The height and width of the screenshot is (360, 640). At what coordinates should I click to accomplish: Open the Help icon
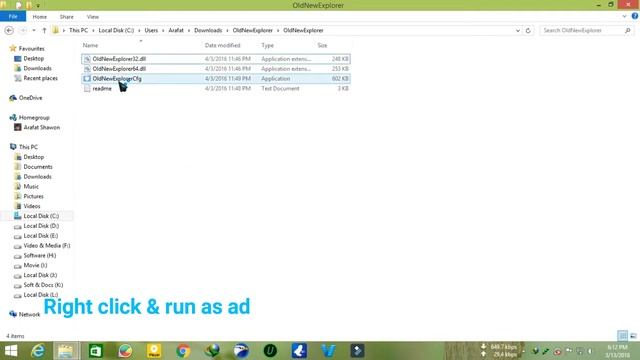[x=635, y=16]
